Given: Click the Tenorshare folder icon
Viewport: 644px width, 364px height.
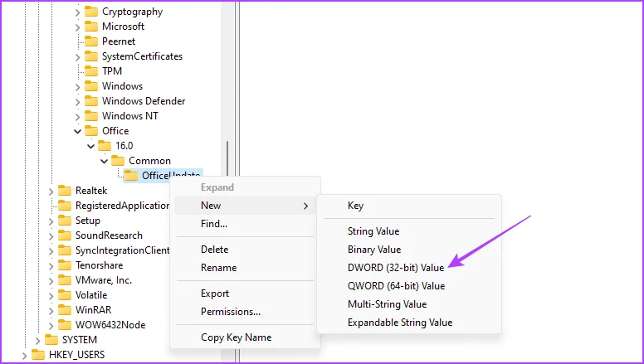Looking at the screenshot, I should [65, 265].
